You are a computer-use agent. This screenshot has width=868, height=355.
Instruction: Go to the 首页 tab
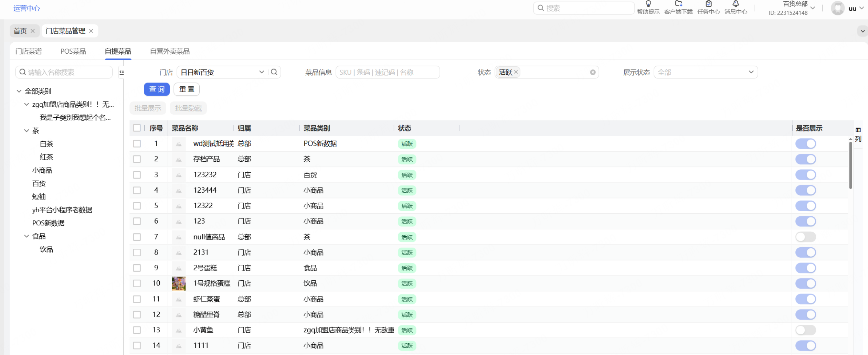point(20,31)
